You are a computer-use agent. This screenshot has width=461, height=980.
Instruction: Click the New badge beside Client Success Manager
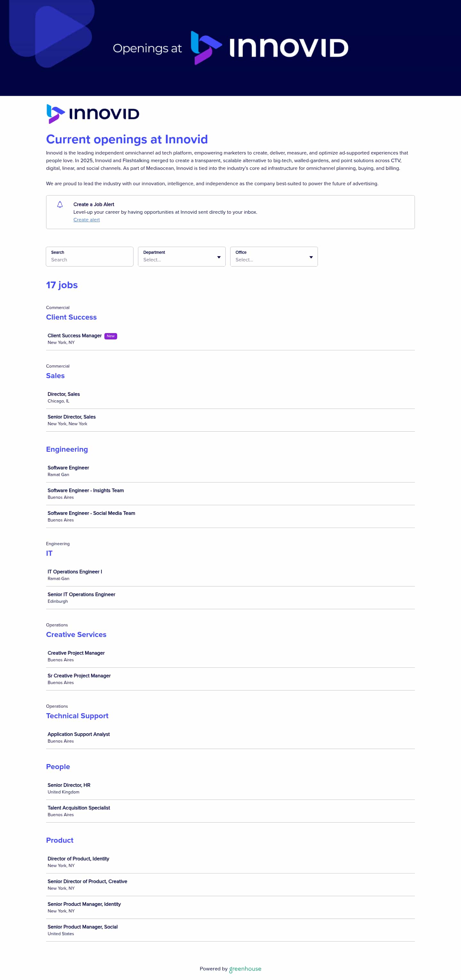111,336
